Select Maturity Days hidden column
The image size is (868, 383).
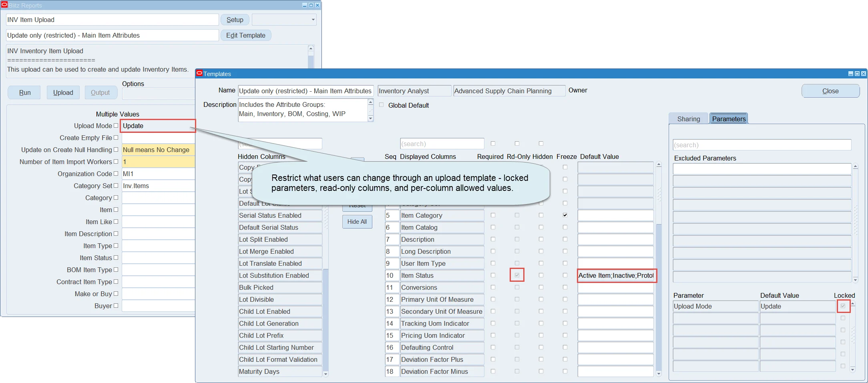point(280,371)
